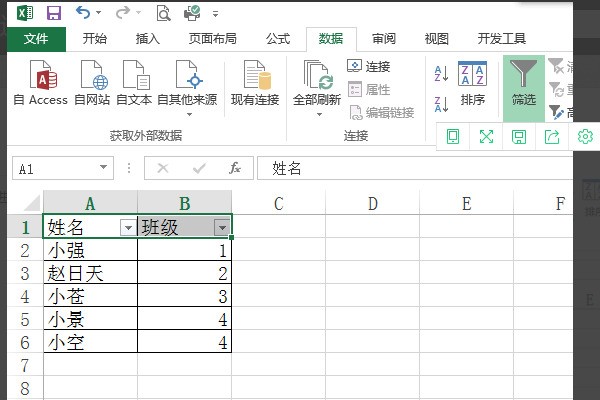The image size is (600, 400).
Task: Click the green save icon in floating toolbar
Action: pos(519,137)
